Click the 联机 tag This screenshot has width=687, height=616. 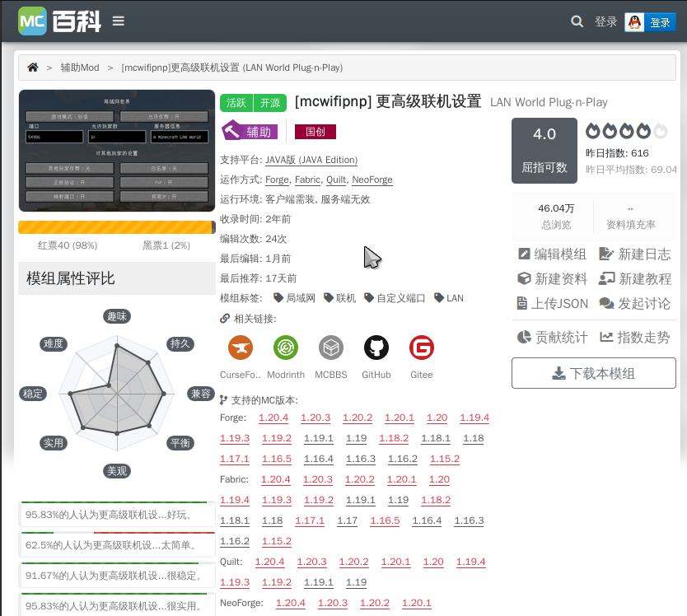coord(340,298)
